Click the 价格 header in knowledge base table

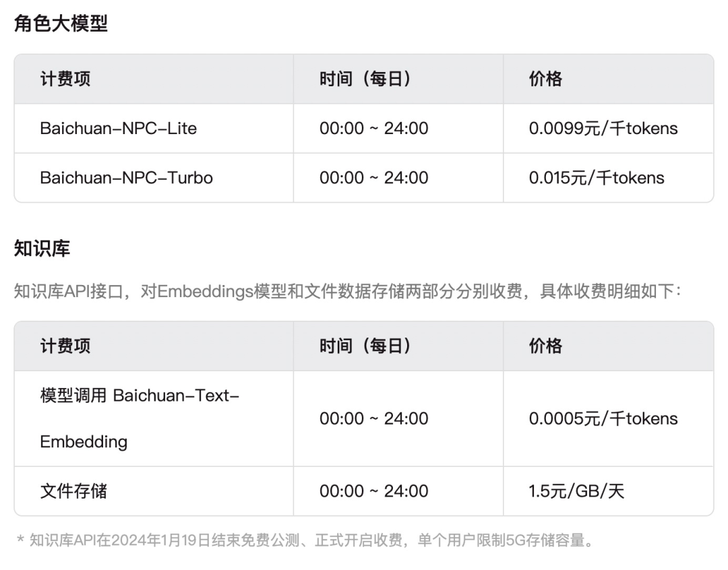pyautogui.click(x=608, y=346)
